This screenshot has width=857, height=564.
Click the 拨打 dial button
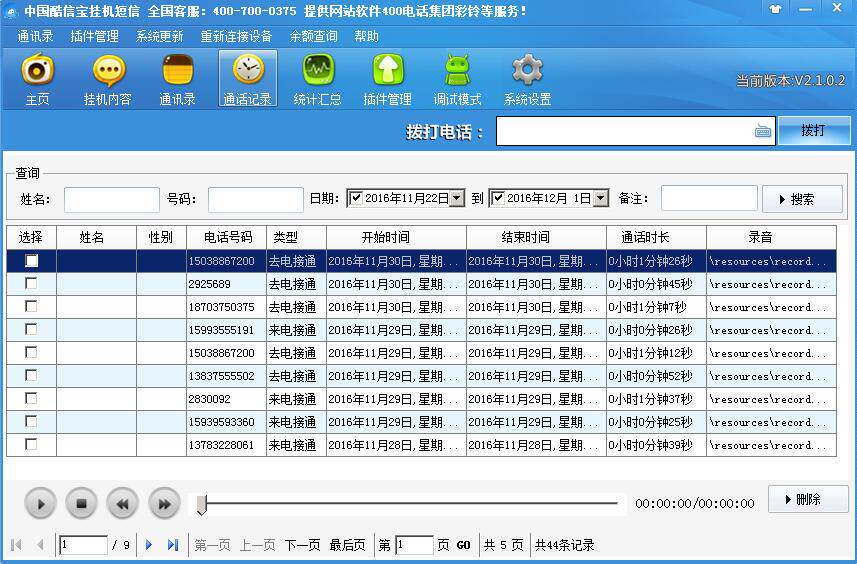coord(814,131)
